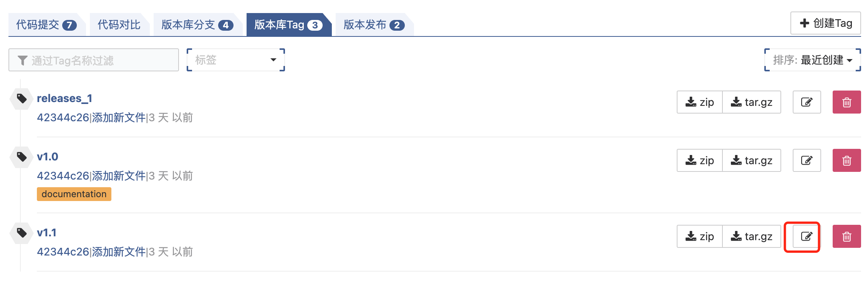This screenshot has width=868, height=300.
Task: Open the 版本库分支 tab
Action: [x=197, y=25]
